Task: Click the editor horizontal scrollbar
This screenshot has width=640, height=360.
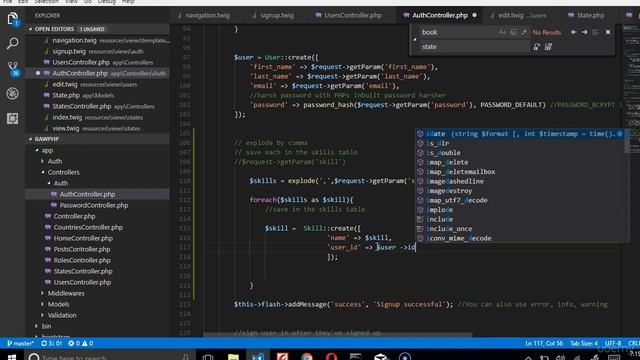Action: click(338, 334)
